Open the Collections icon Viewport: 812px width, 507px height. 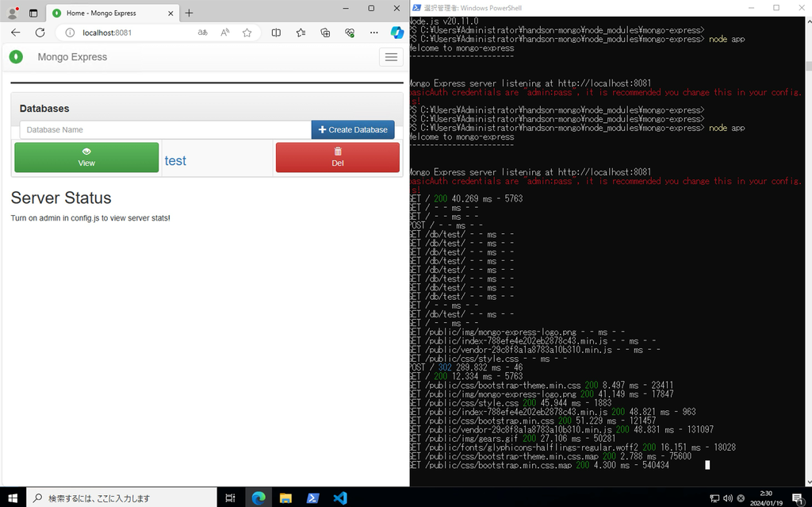click(325, 33)
